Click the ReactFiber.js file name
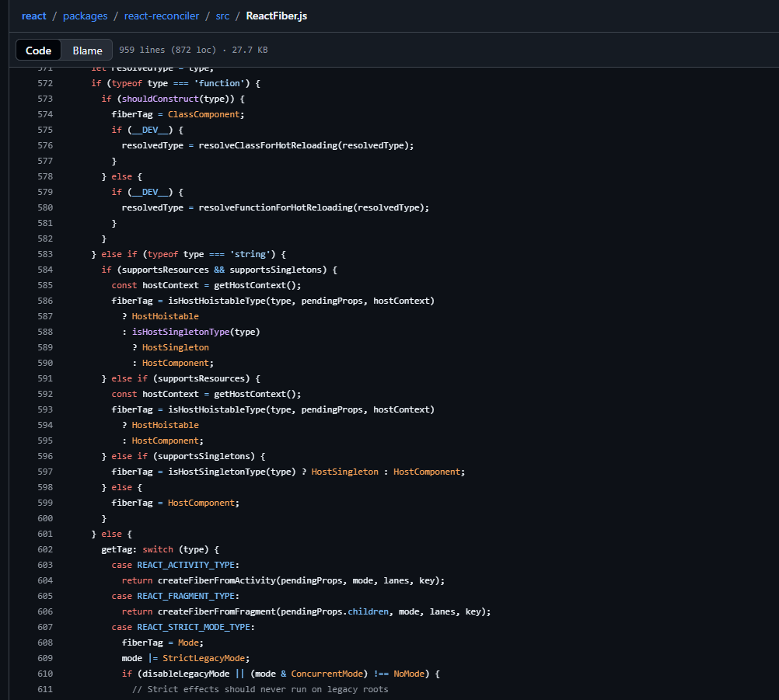779x700 pixels. click(277, 16)
